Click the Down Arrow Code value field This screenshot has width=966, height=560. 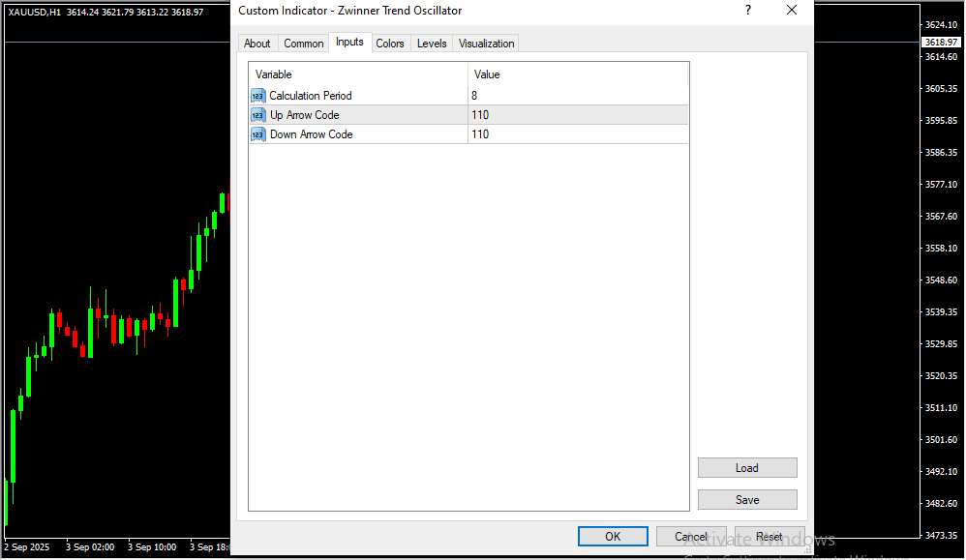click(x=577, y=134)
